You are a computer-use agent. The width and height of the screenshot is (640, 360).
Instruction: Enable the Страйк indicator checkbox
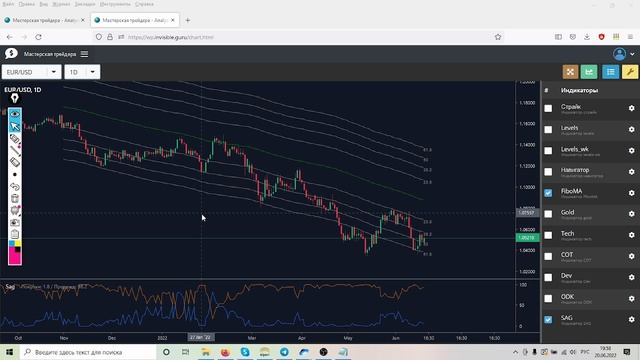pos(548,108)
